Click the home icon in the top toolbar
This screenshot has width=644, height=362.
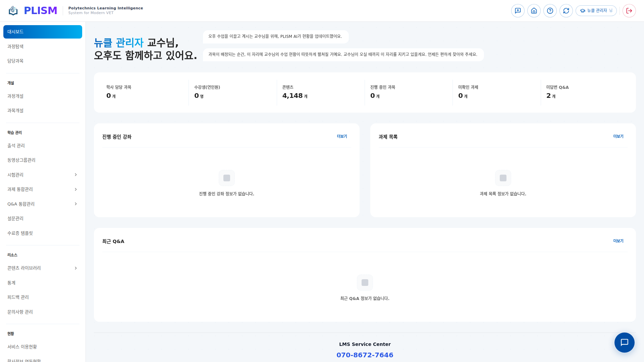[534, 10]
